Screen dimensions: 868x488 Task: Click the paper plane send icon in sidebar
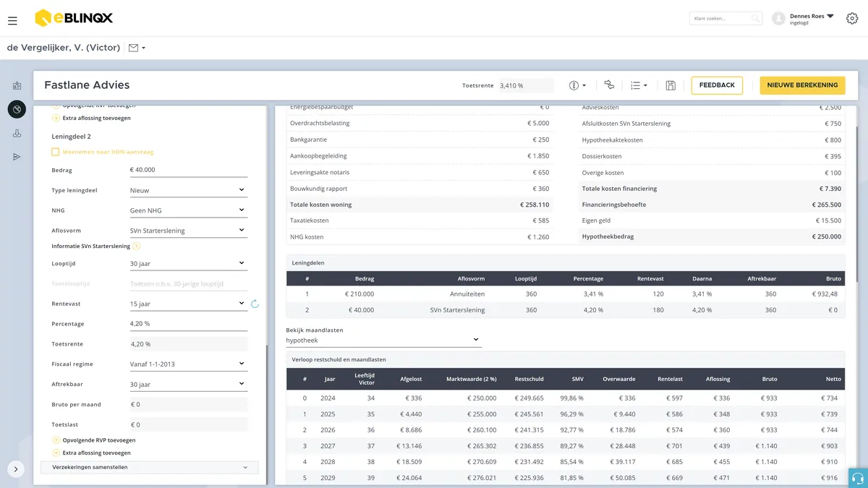pos(17,157)
